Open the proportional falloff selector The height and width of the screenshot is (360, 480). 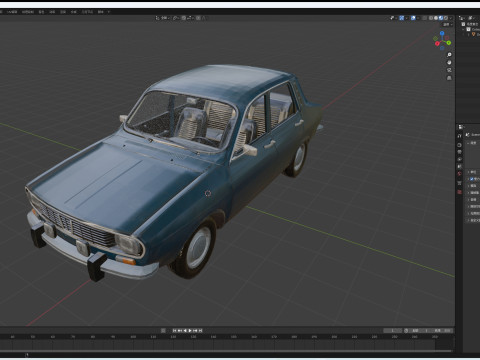click(203, 18)
